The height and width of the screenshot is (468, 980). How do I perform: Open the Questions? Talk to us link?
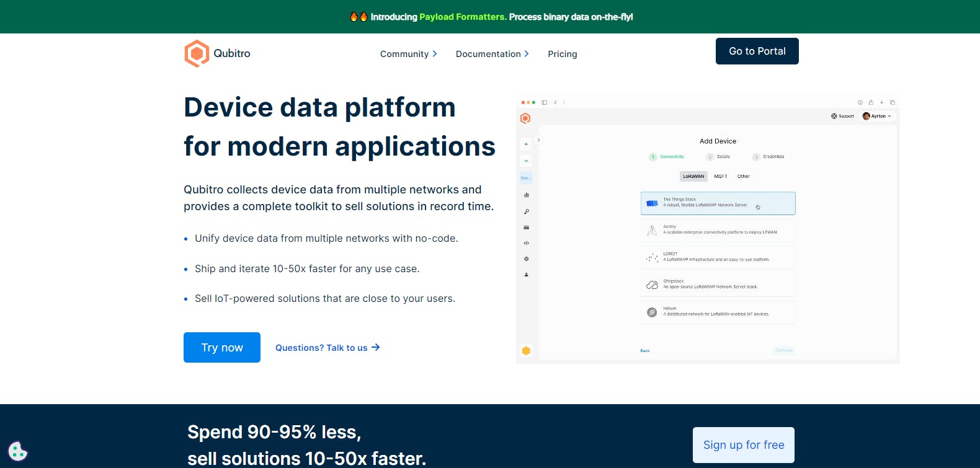(x=327, y=348)
